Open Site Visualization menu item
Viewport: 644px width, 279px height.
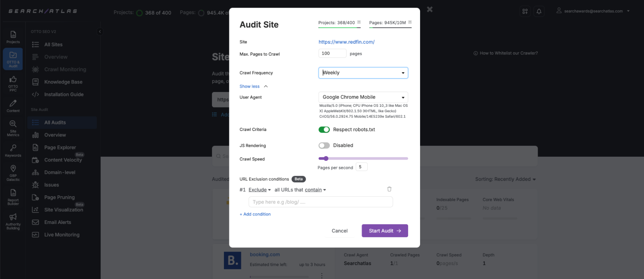click(x=64, y=210)
